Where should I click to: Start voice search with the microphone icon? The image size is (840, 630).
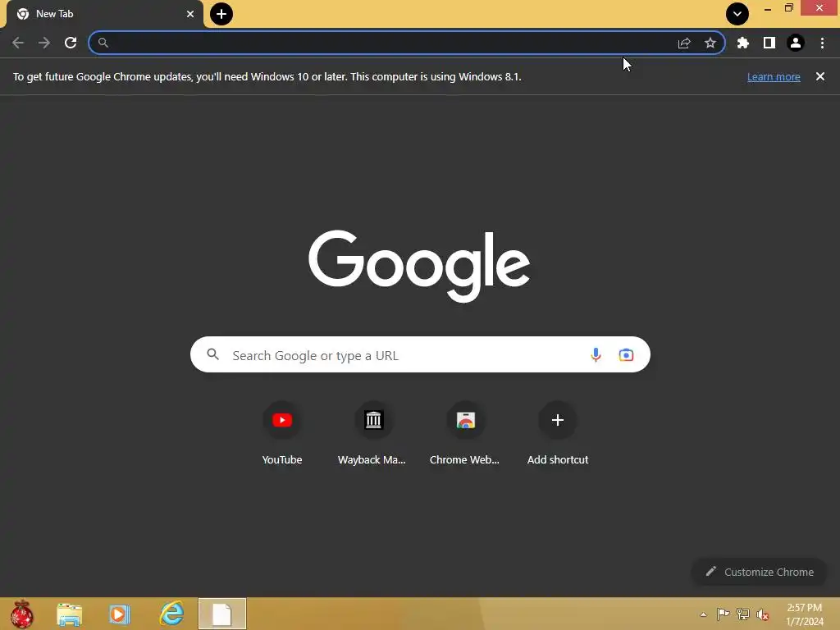[596, 354]
